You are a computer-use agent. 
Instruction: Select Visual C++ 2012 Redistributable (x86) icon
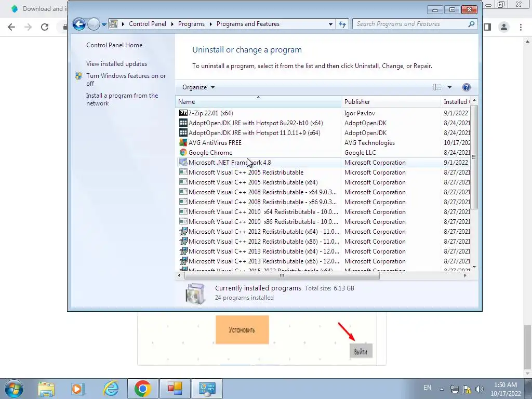[x=183, y=241]
